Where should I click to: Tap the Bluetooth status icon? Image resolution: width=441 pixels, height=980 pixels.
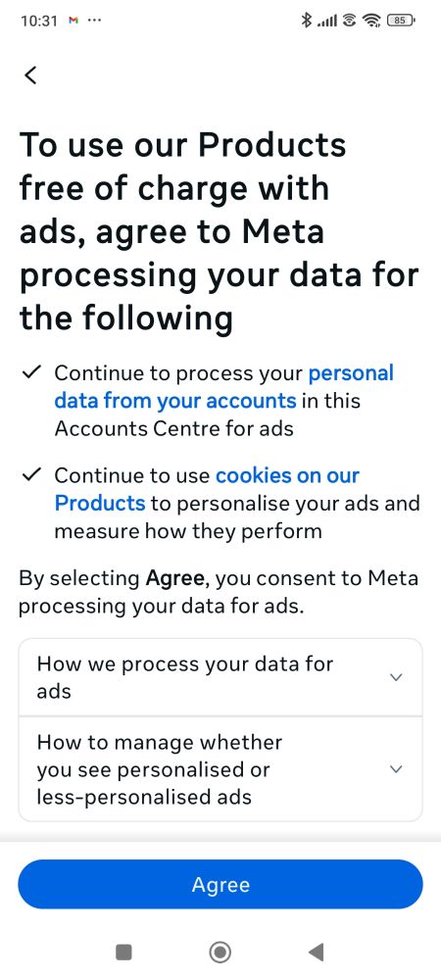pos(306,21)
